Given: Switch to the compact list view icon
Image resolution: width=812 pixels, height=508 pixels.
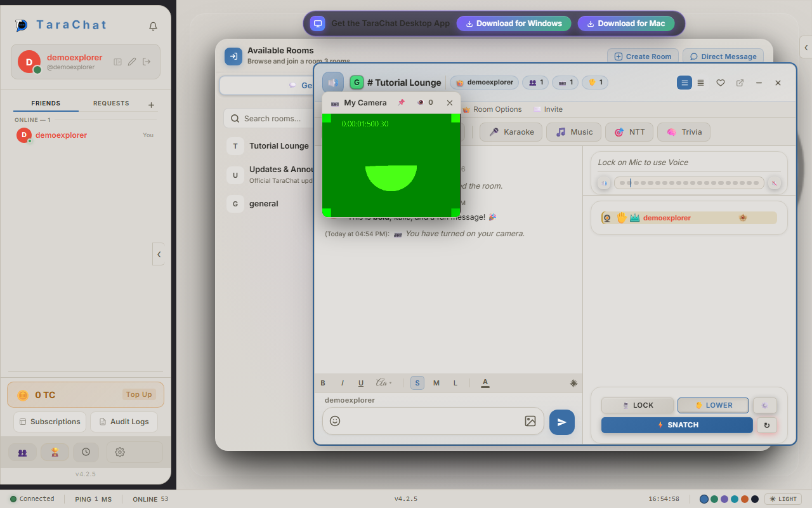Looking at the screenshot, I should coord(701,83).
